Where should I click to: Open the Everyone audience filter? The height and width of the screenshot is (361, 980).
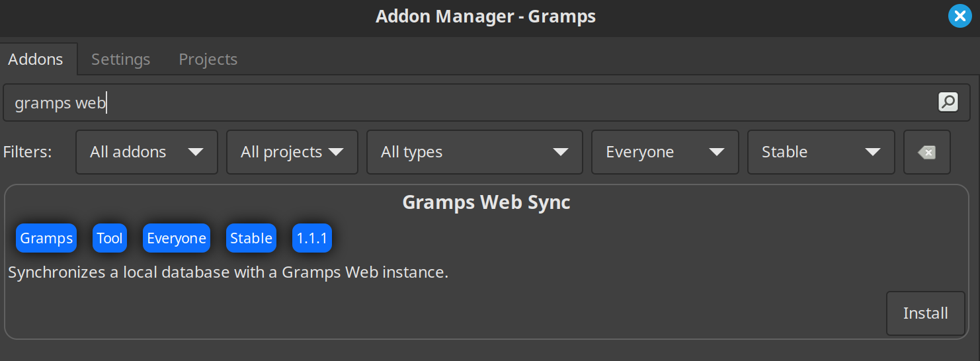pyautogui.click(x=665, y=152)
